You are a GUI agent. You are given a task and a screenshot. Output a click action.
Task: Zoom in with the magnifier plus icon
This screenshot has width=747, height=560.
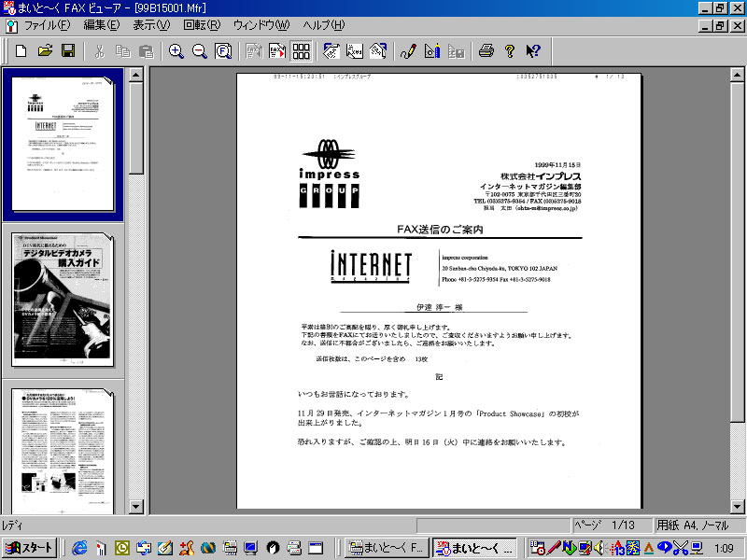(176, 51)
